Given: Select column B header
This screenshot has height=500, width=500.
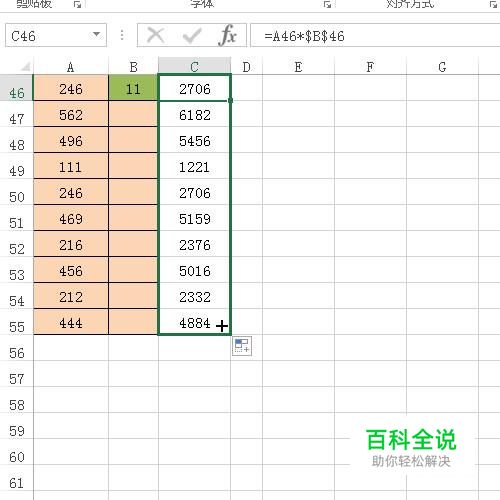Looking at the screenshot, I should tap(133, 66).
